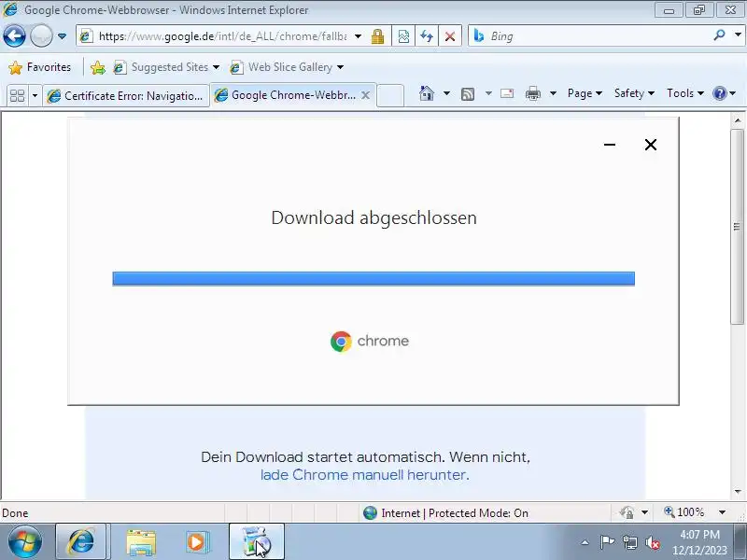Launch Windows Media Player from taskbar
The height and width of the screenshot is (560, 747).
196,542
